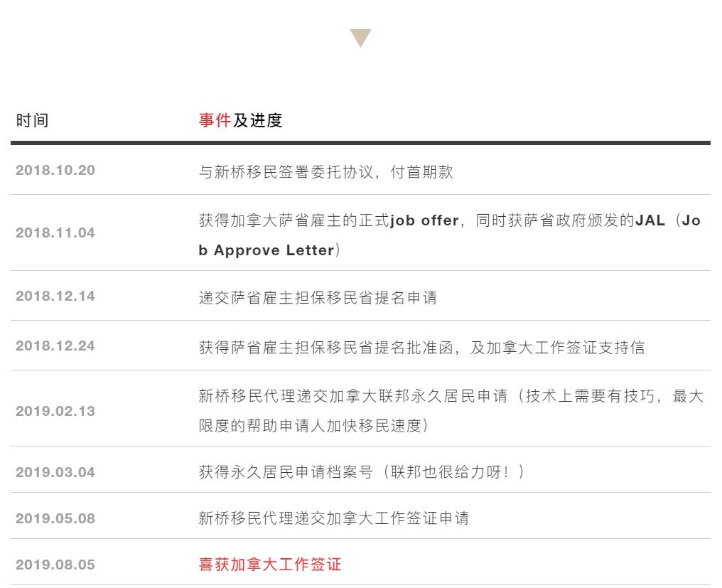Viewport: 722px width, 588px height.
Task: Select the 2018.11.04 date entry
Action: coord(55,232)
